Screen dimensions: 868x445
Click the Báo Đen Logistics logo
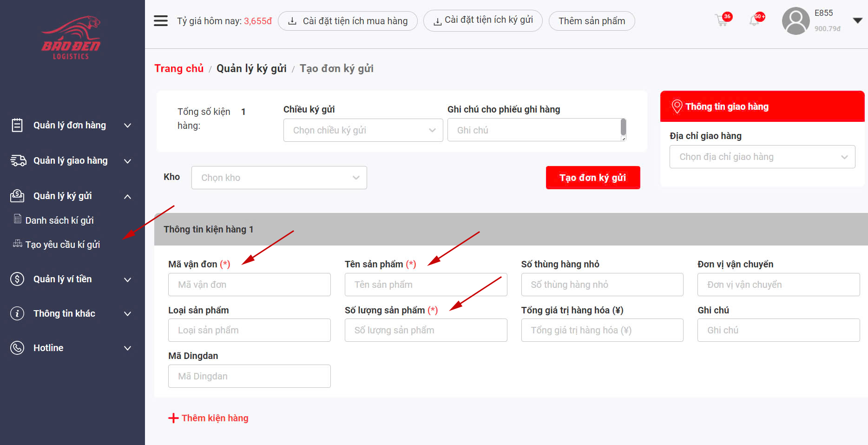[x=71, y=38]
